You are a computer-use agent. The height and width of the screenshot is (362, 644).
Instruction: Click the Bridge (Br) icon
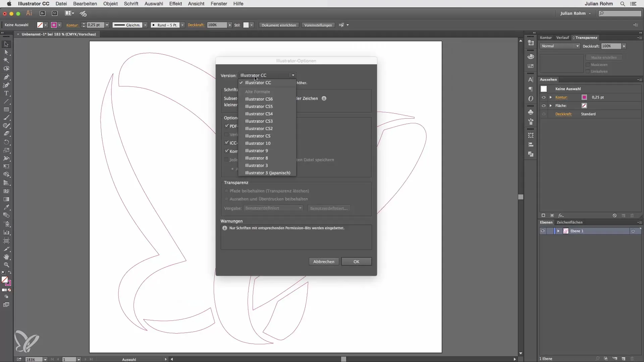(43, 13)
